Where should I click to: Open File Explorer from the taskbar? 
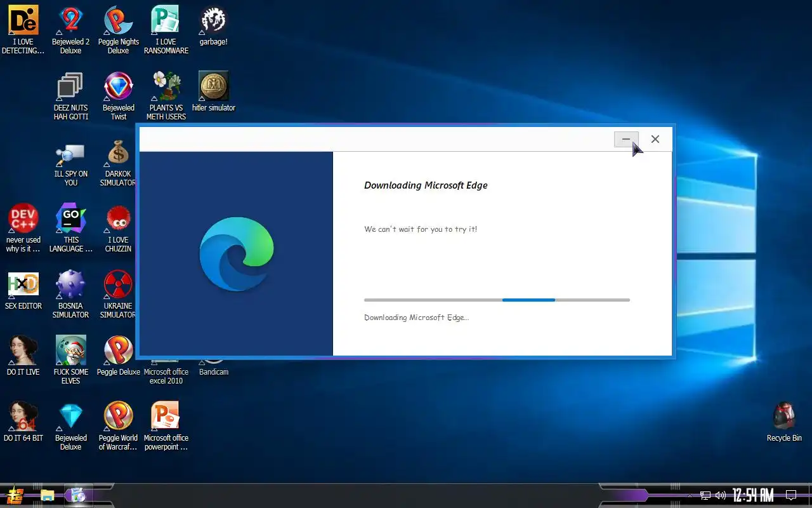(47, 495)
